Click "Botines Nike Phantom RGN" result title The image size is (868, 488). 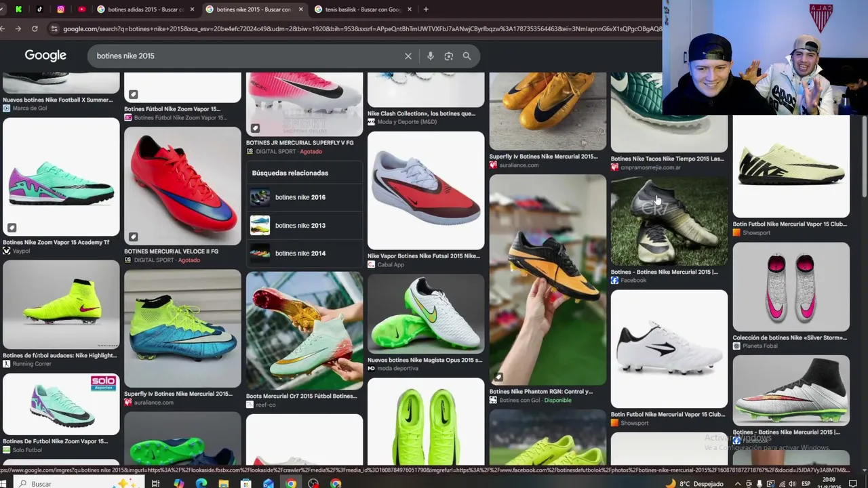tap(541, 391)
